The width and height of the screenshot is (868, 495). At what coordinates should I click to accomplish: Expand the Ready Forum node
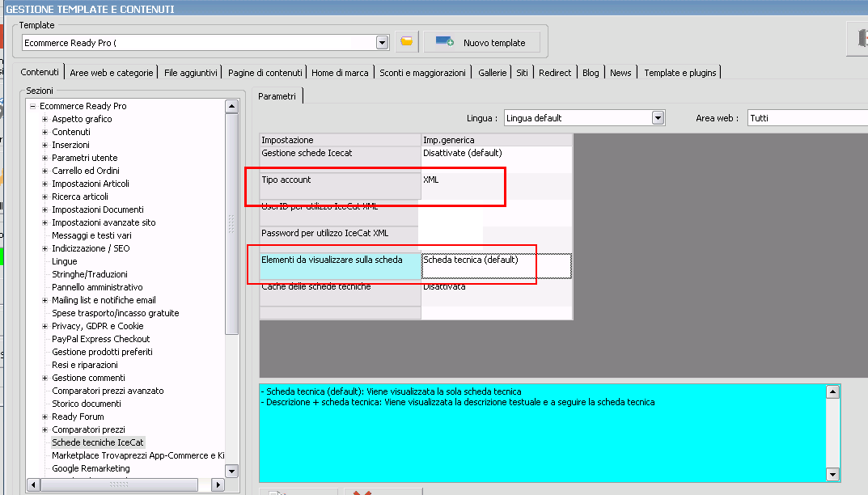44,417
